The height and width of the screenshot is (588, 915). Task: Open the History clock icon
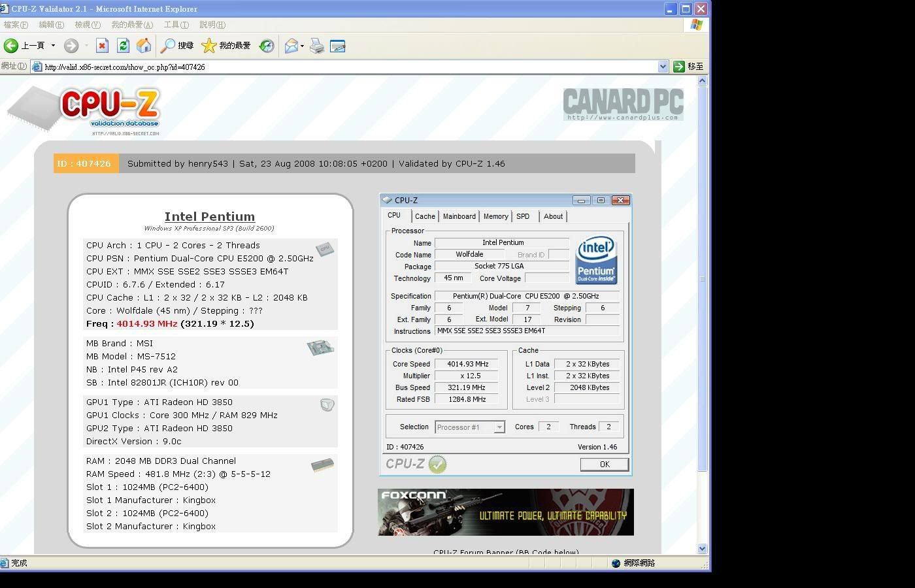267,46
